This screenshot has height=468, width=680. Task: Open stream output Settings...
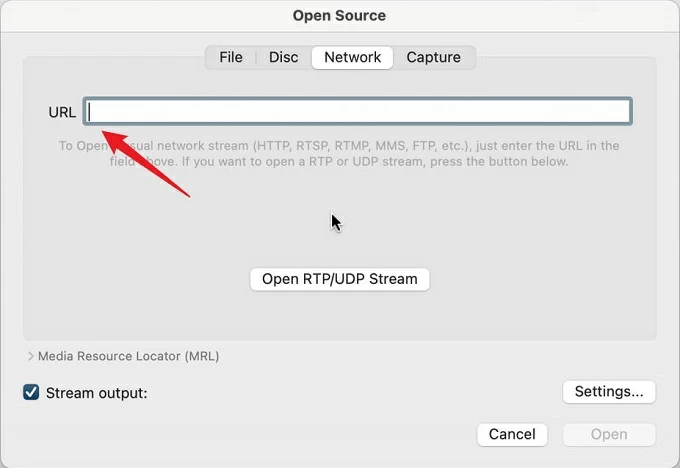pyautogui.click(x=609, y=392)
